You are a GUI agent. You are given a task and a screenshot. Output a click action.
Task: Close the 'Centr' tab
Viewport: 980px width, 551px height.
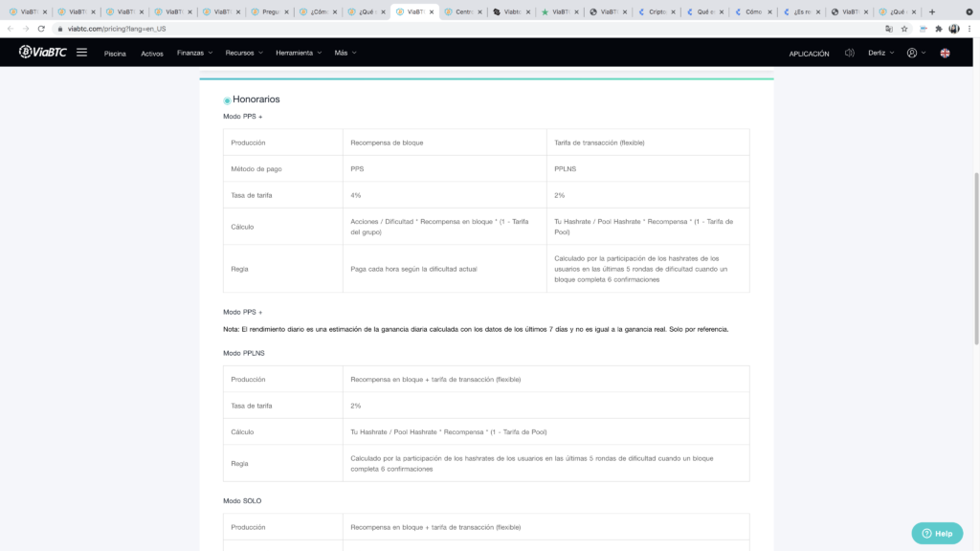click(x=480, y=11)
